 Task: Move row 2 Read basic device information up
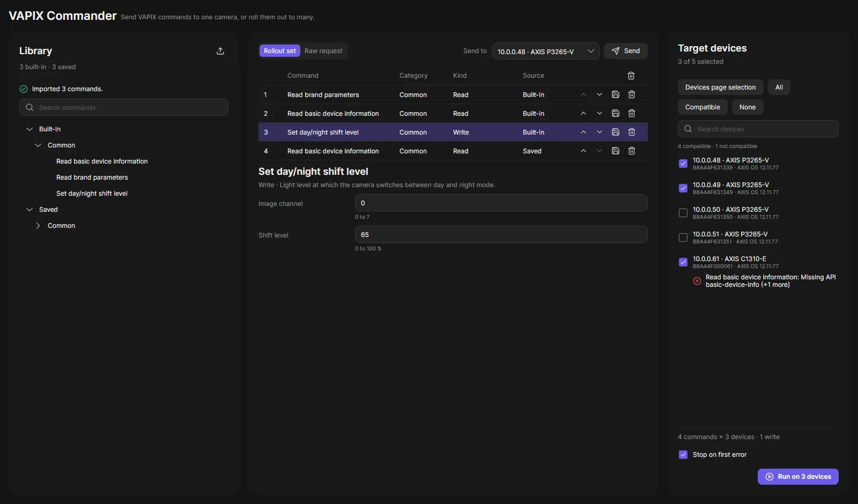[583, 113]
